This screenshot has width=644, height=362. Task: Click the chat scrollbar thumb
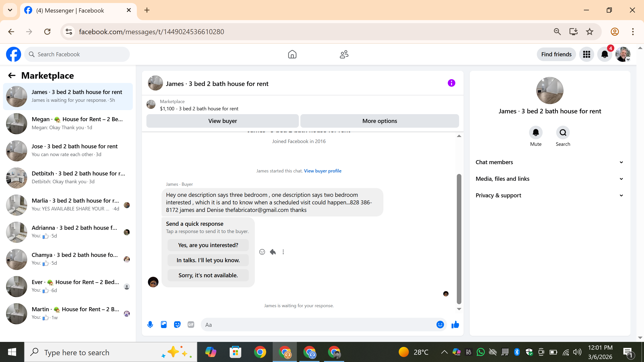click(459, 239)
